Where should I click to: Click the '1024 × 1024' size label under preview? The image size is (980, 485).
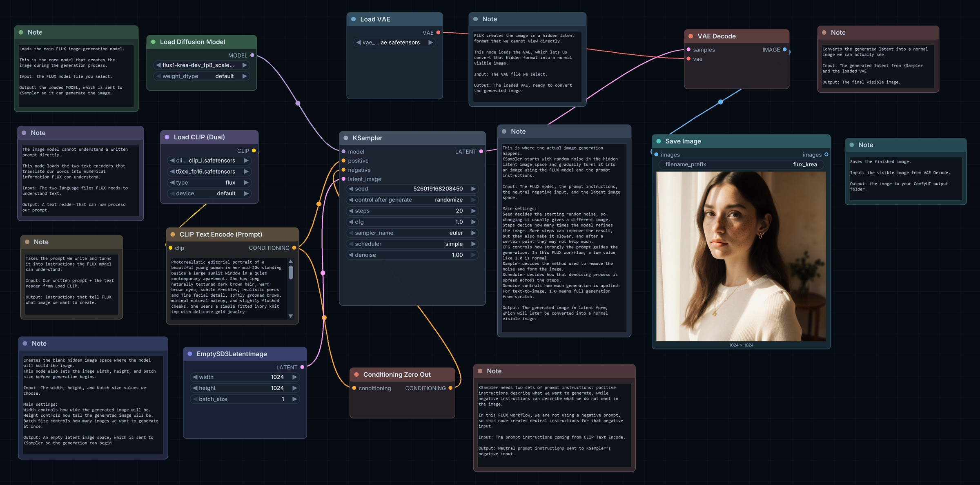click(x=741, y=345)
